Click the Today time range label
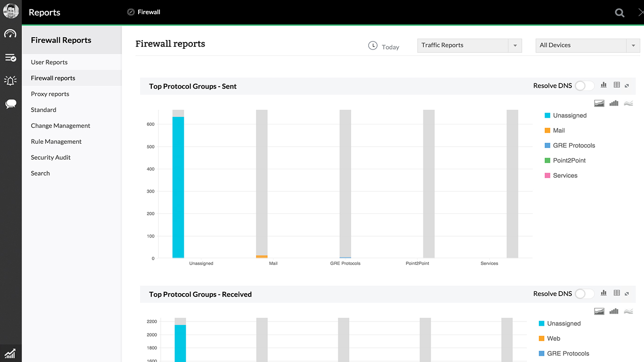This screenshot has height=362, width=644. [390, 47]
